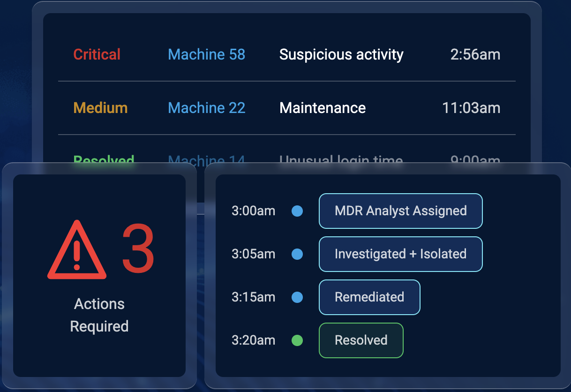Select the Medium severity label
Viewport: 571px width, 392px height.
coord(101,108)
